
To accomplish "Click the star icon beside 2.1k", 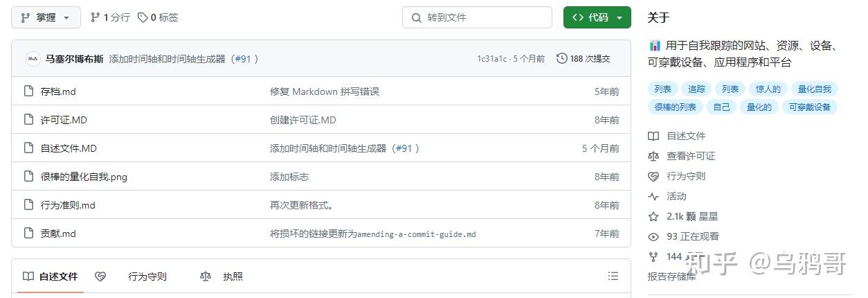I will click(653, 216).
